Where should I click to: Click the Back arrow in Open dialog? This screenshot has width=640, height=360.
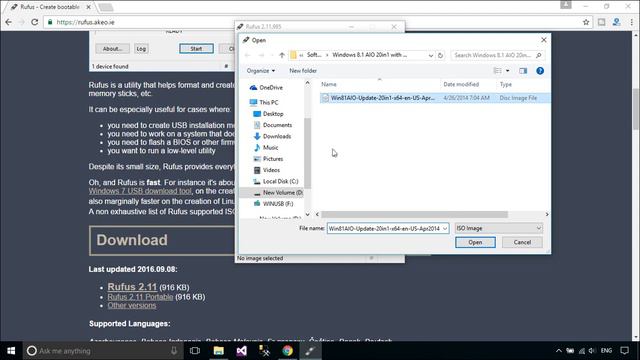pyautogui.click(x=247, y=55)
